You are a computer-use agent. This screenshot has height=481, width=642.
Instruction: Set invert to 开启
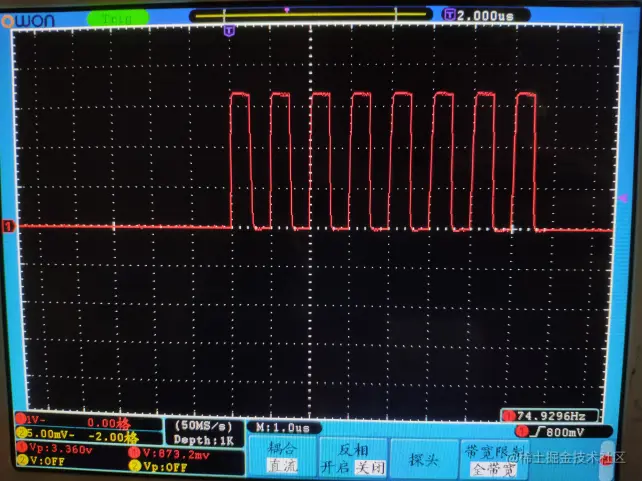coord(335,467)
